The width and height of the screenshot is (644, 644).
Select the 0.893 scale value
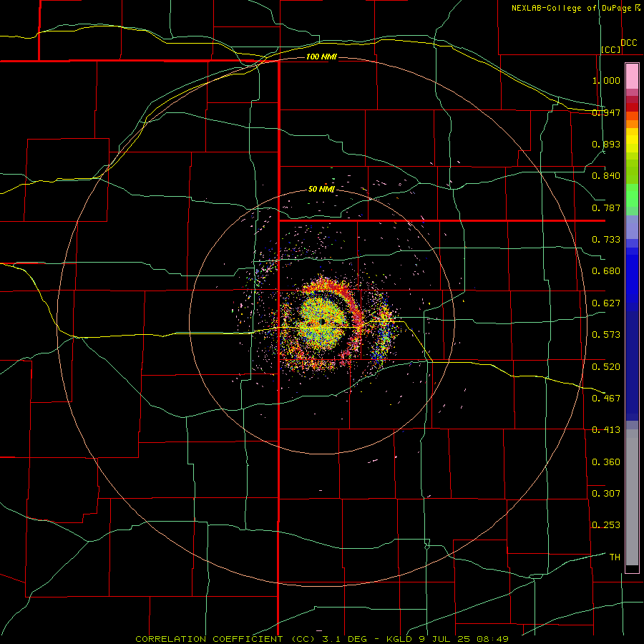(606, 144)
